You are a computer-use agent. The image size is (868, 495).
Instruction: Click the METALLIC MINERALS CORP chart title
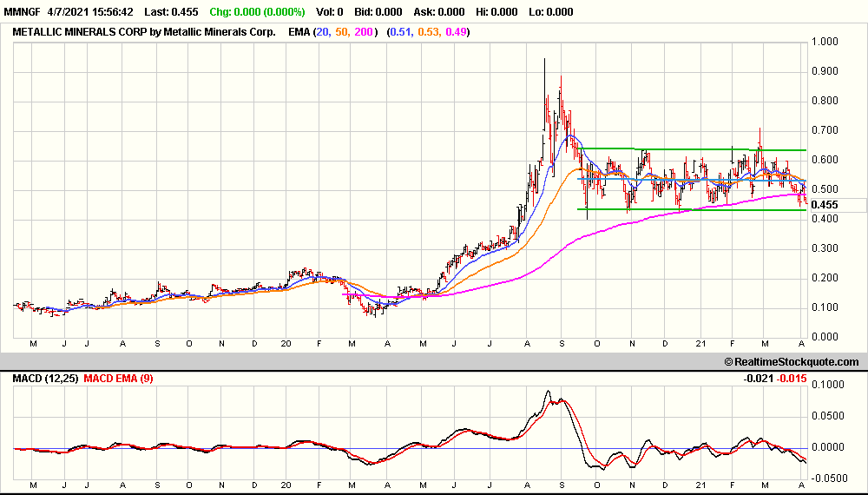click(x=144, y=32)
